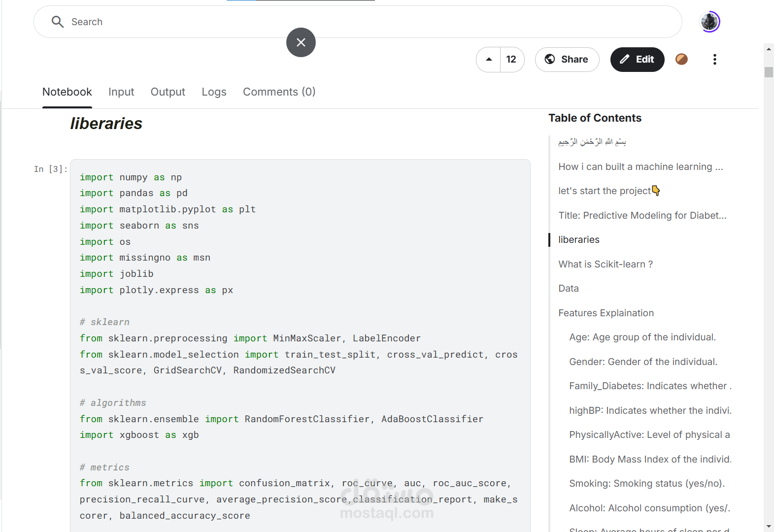Open the Comments (0) tab
The height and width of the screenshot is (532, 774).
[x=279, y=92]
